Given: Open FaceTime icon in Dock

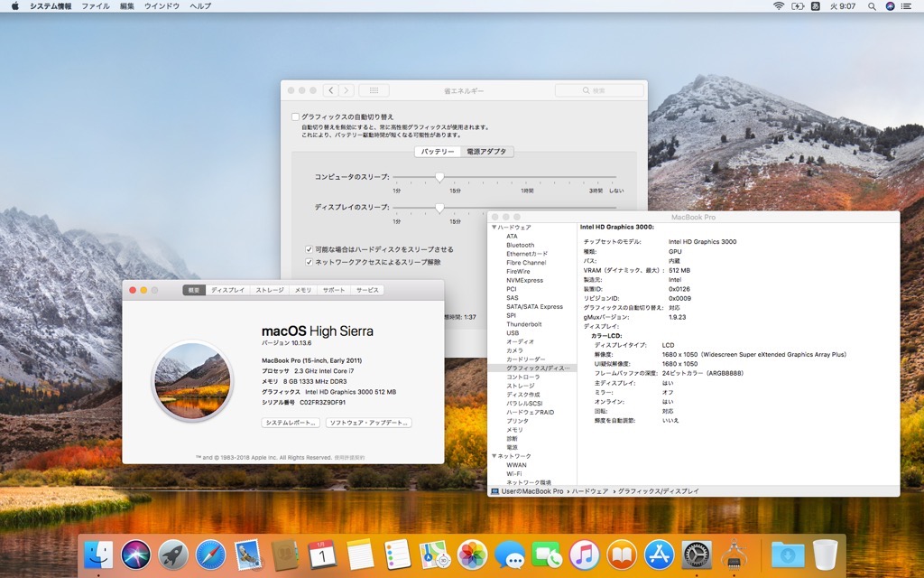Looking at the screenshot, I should point(547,555).
